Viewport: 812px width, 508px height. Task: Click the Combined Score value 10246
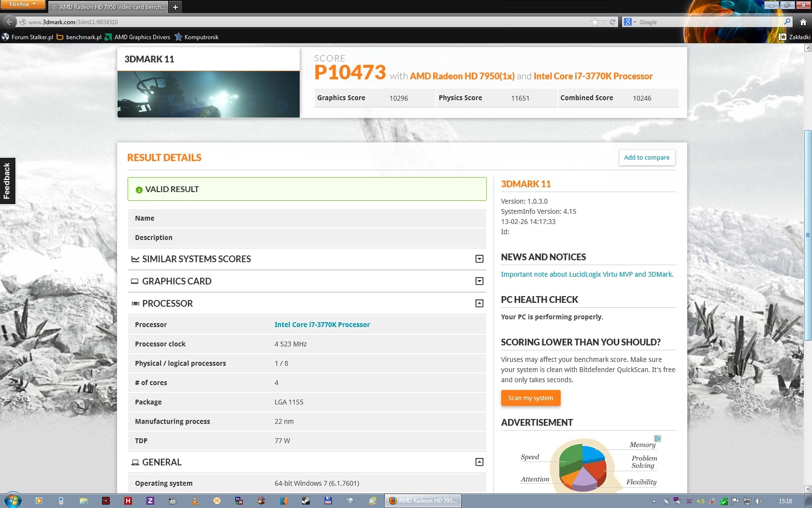click(642, 98)
